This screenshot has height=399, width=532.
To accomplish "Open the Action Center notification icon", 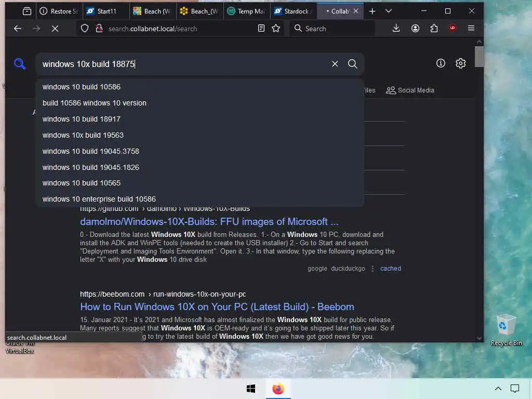I will tap(515, 389).
